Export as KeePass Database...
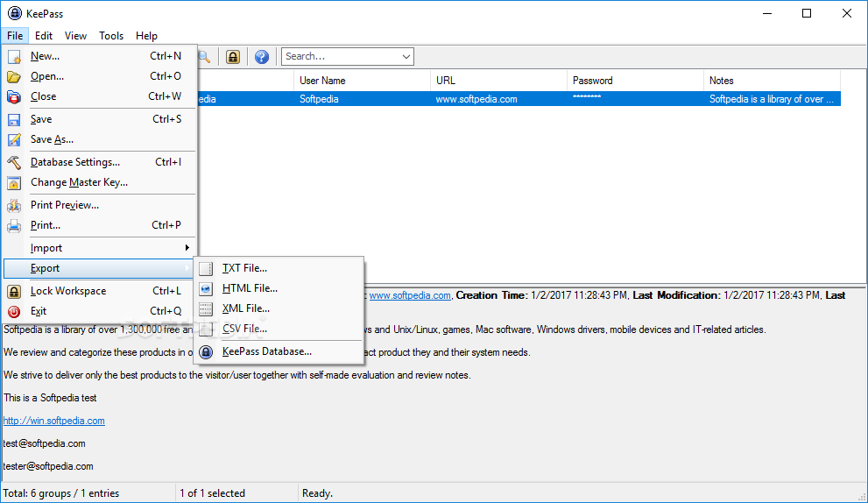Image resolution: width=868 pixels, height=503 pixels. pos(279,351)
